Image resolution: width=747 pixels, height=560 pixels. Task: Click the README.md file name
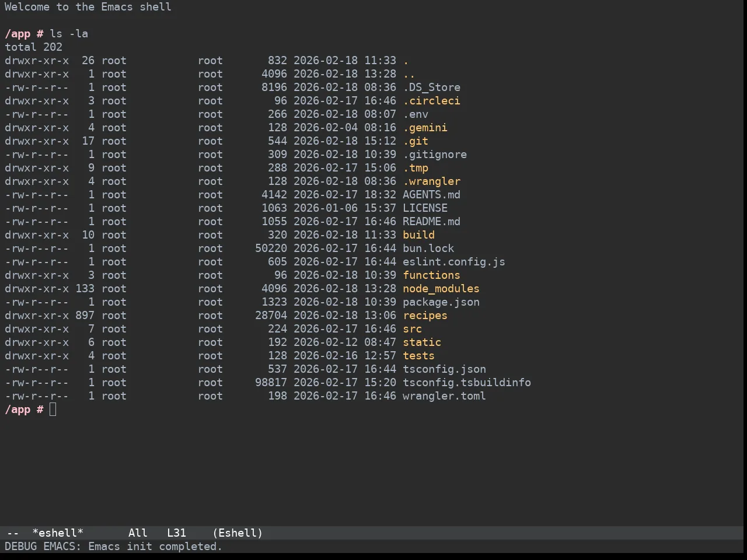[x=431, y=222]
